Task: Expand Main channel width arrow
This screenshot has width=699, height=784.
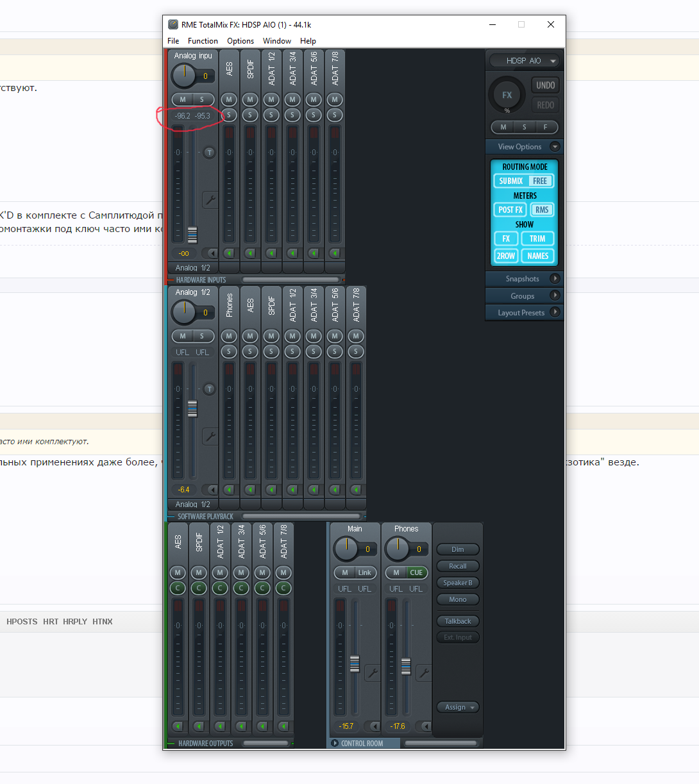Action: [x=373, y=726]
